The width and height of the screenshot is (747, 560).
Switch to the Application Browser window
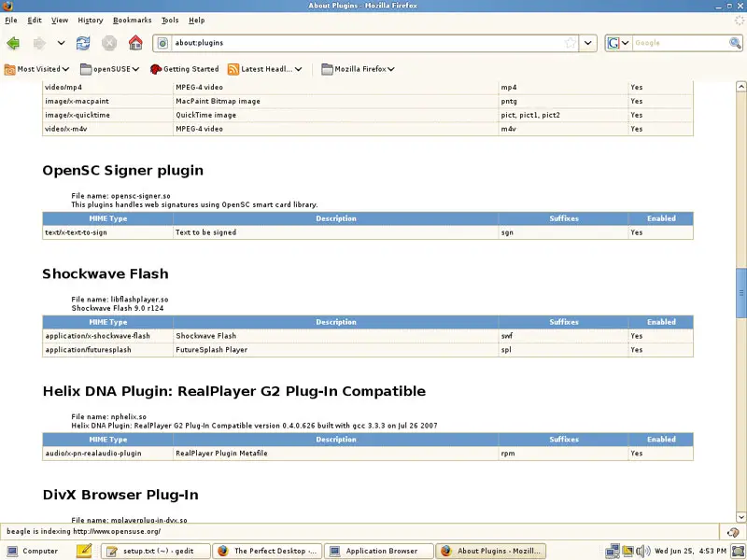[379, 551]
